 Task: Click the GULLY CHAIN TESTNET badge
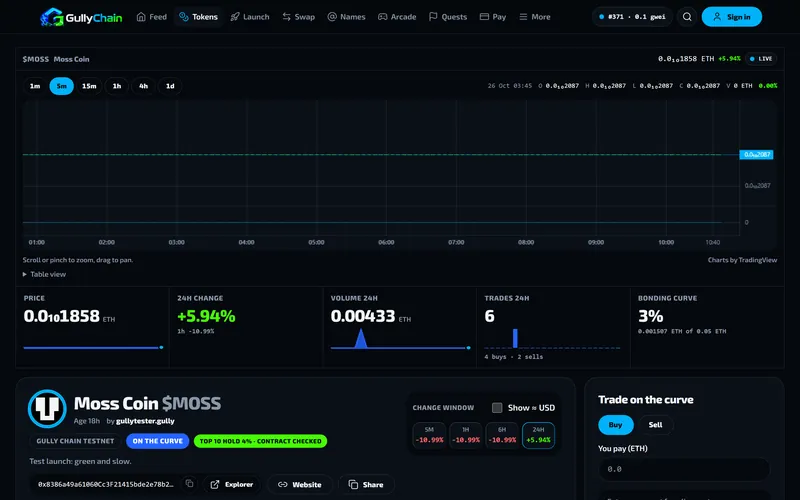(75, 441)
